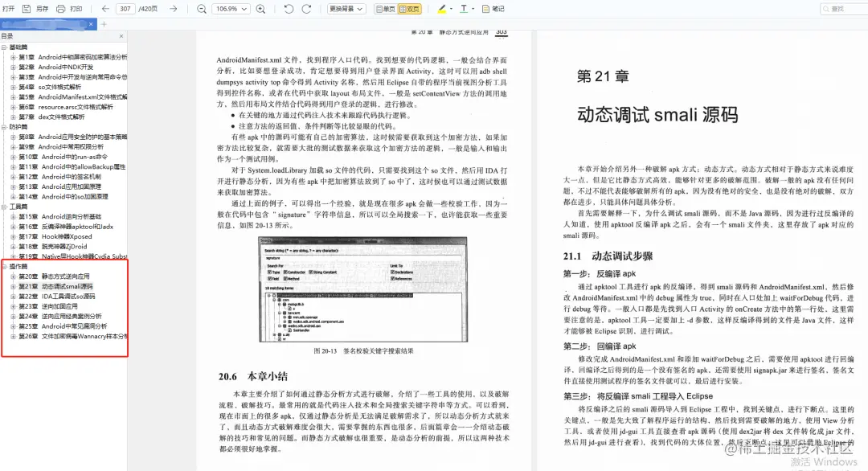
Task: Open 第9章 Android中常用权限分析
Action: [x=61, y=146]
